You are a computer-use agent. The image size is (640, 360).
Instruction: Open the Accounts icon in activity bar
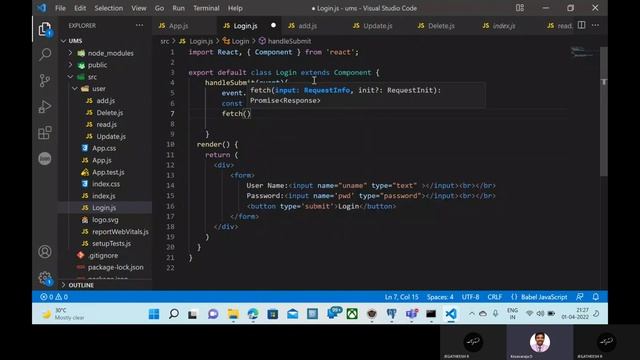point(45,252)
